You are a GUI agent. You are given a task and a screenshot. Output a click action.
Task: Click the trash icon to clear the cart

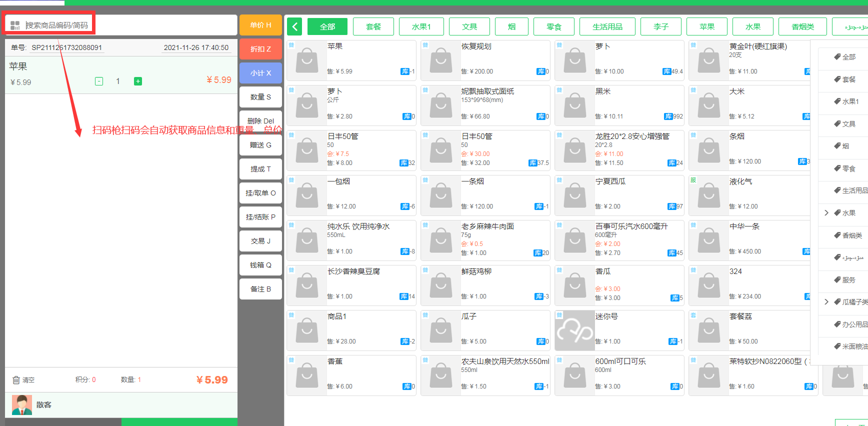16,380
